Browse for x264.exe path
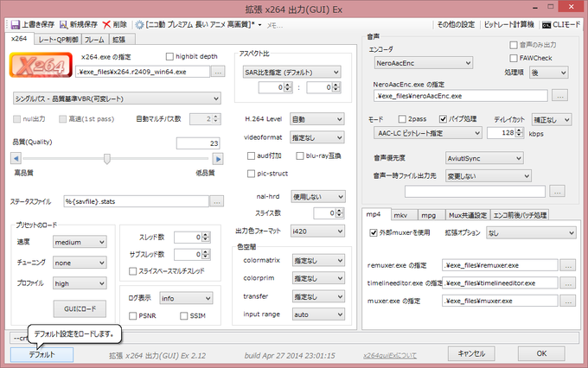 pyautogui.click(x=218, y=72)
